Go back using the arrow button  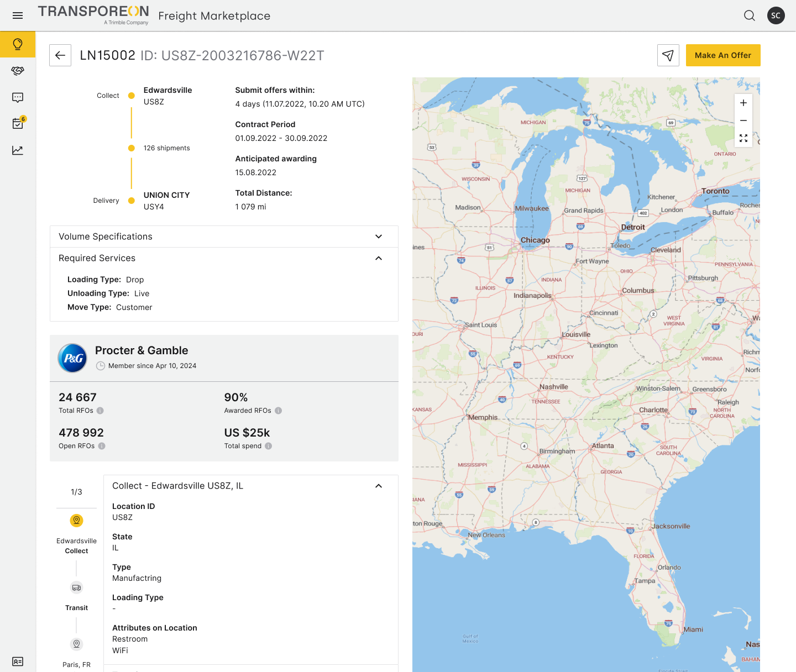60,55
